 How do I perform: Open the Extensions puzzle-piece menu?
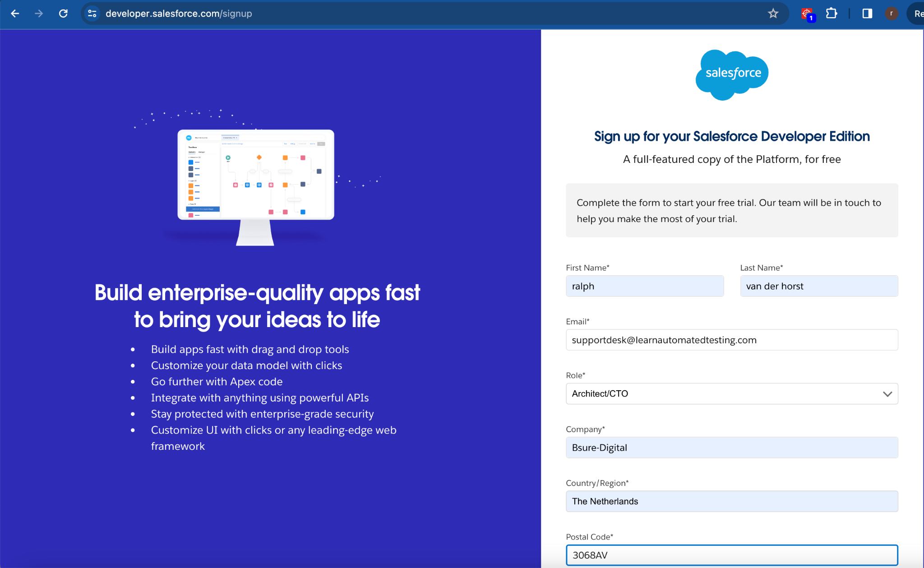point(832,14)
